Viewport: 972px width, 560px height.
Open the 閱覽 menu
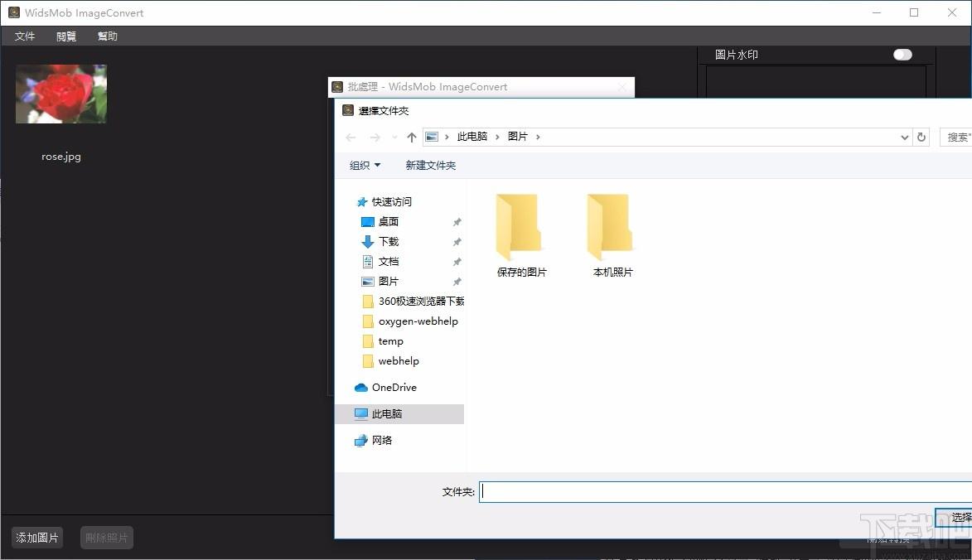pyautogui.click(x=65, y=36)
